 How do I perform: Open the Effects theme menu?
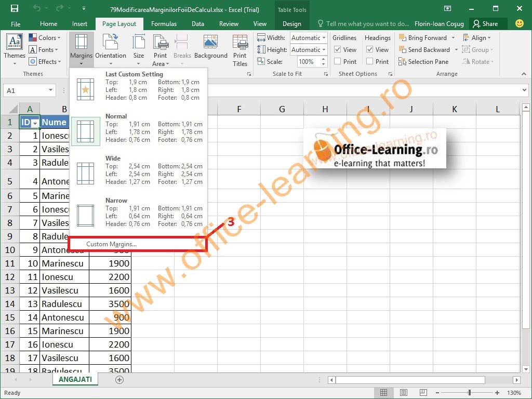pos(45,61)
